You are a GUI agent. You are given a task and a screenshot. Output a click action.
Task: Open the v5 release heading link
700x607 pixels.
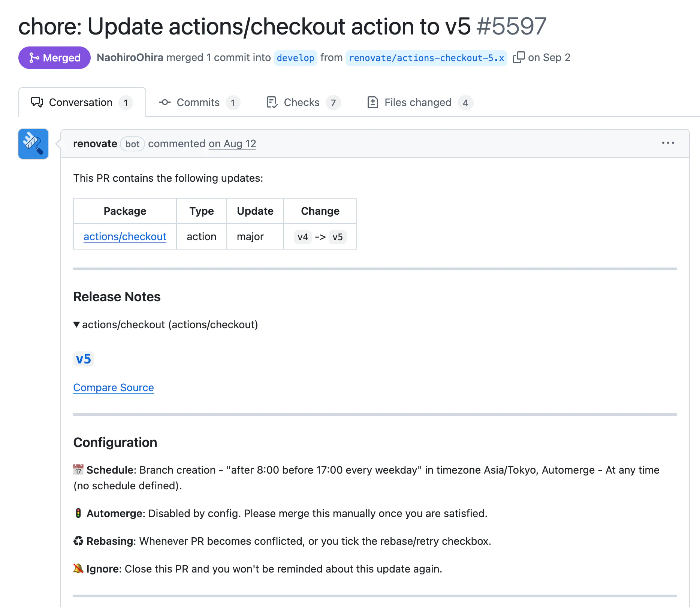[x=84, y=359]
